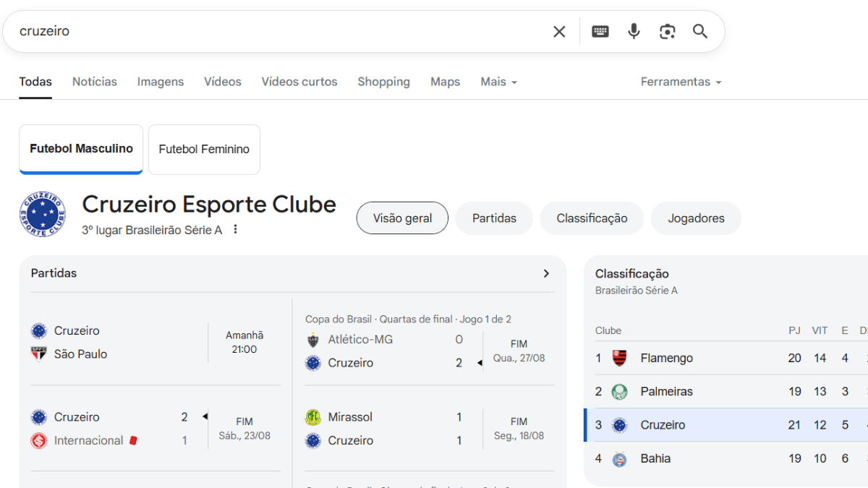Start voice search with the microphone icon
The image size is (868, 488).
pos(634,31)
